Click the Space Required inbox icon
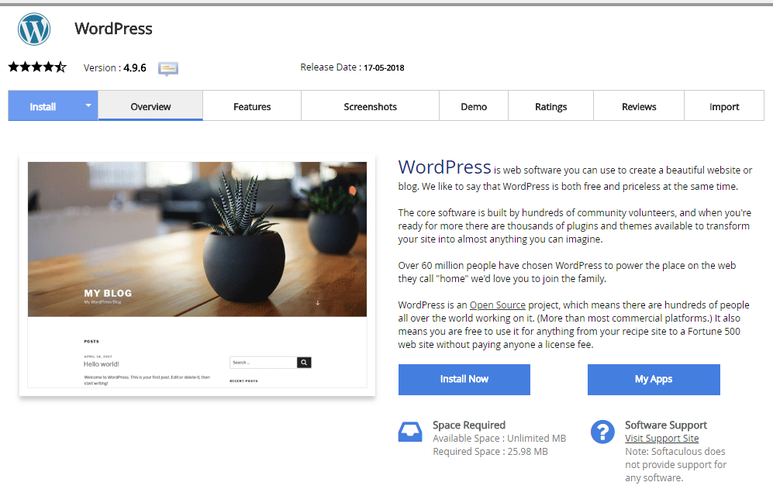Screen dimensions: 773x489 coord(410,431)
